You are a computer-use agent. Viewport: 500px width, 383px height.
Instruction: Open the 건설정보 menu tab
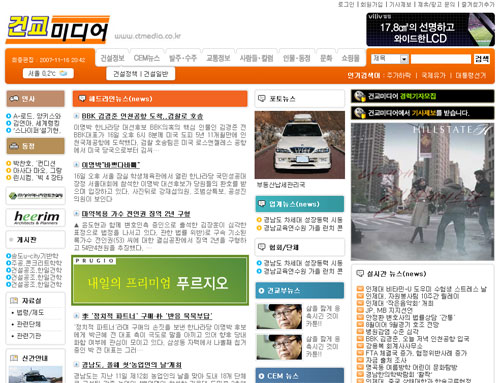(112, 58)
